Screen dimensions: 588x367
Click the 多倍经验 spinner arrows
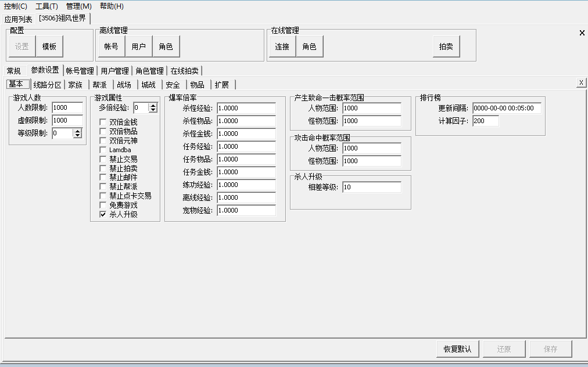pyautogui.click(x=153, y=108)
